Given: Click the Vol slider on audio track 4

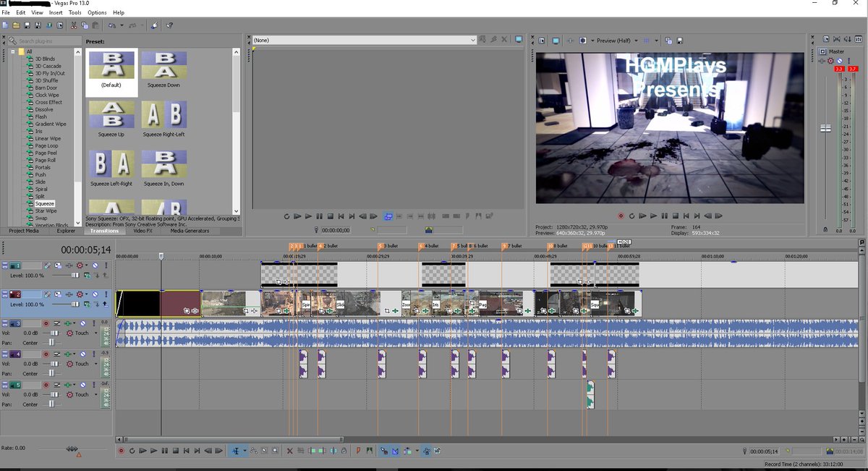Looking at the screenshot, I should (x=54, y=364).
